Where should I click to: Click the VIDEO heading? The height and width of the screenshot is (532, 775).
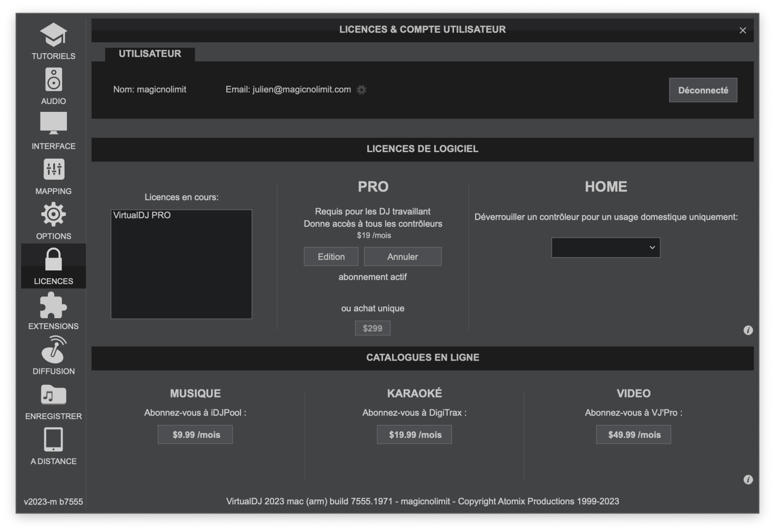click(634, 394)
